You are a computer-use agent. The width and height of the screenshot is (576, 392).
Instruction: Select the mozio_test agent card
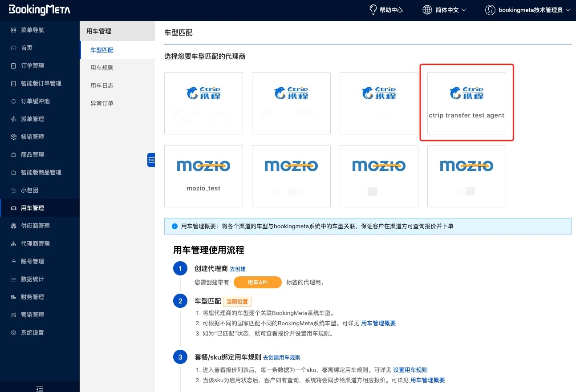coord(203,176)
